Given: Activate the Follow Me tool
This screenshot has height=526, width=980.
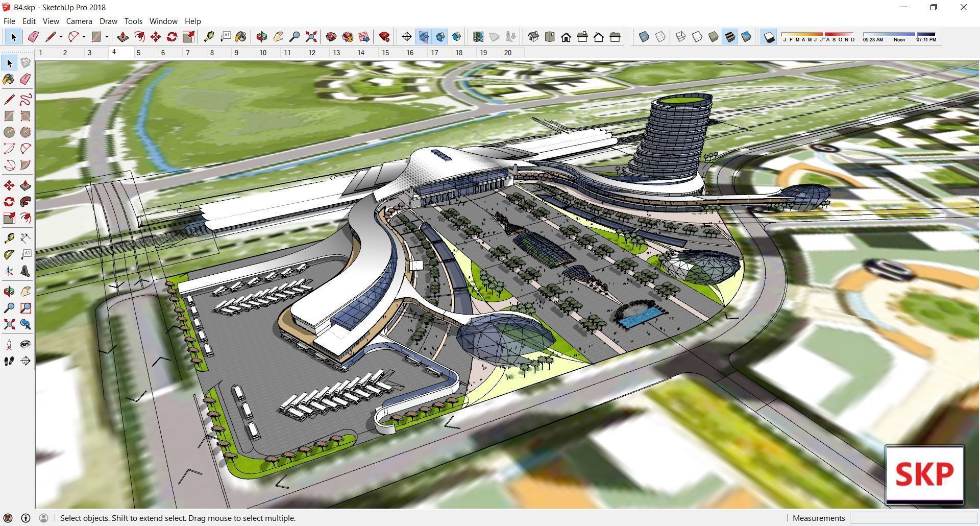Looking at the screenshot, I should tap(26, 202).
